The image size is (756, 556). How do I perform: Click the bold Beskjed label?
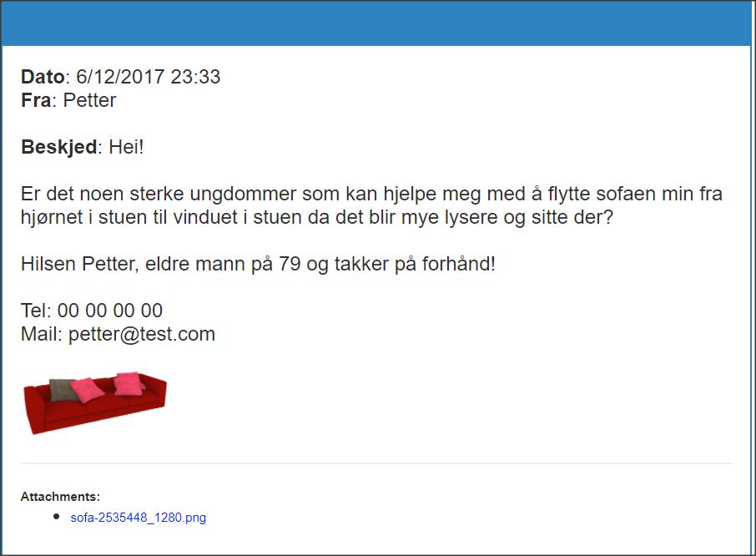[x=58, y=147]
